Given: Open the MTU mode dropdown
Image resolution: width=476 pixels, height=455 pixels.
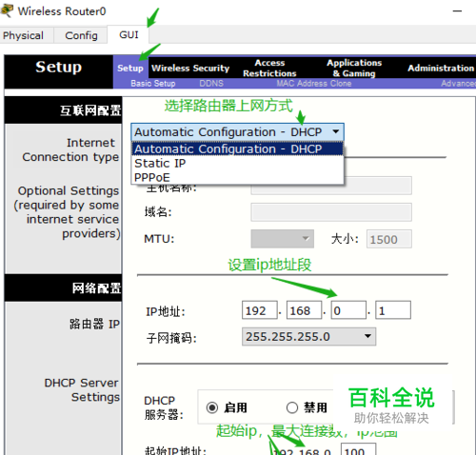Looking at the screenshot, I should 282,239.
